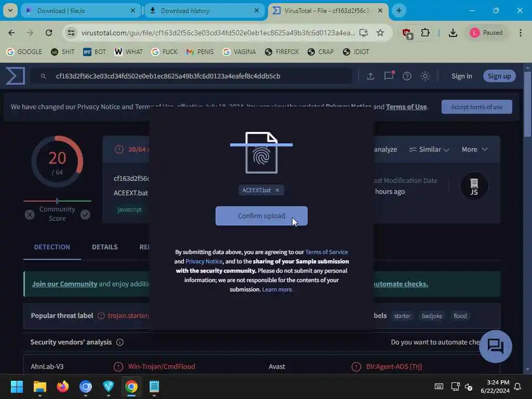Open the Chrome downloads icon

click(453, 33)
